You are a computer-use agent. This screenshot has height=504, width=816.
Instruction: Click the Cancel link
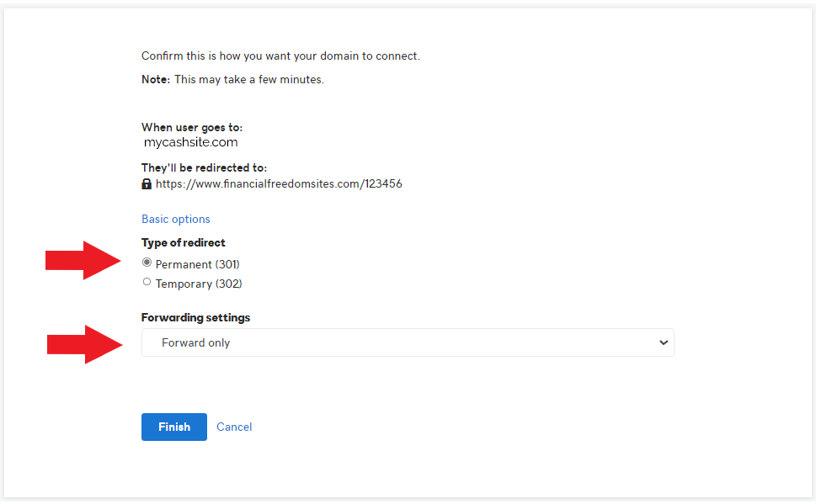pyautogui.click(x=233, y=427)
